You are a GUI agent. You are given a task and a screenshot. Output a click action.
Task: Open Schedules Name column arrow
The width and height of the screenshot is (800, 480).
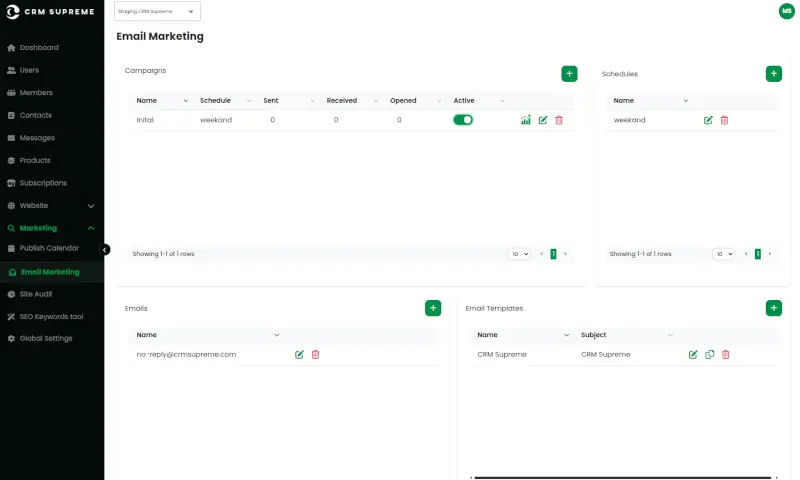tap(685, 101)
